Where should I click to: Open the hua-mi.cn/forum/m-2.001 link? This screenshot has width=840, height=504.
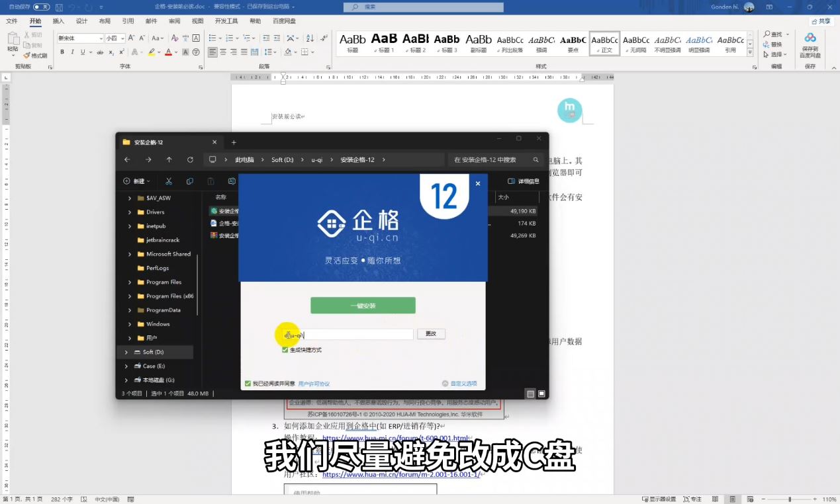[x=401, y=474]
